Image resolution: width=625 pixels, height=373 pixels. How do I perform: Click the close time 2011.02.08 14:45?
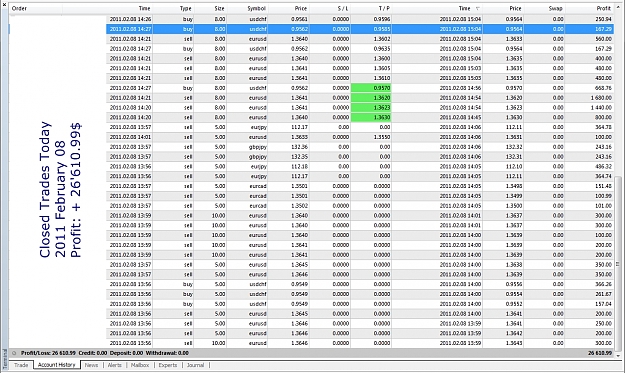(x=460, y=118)
